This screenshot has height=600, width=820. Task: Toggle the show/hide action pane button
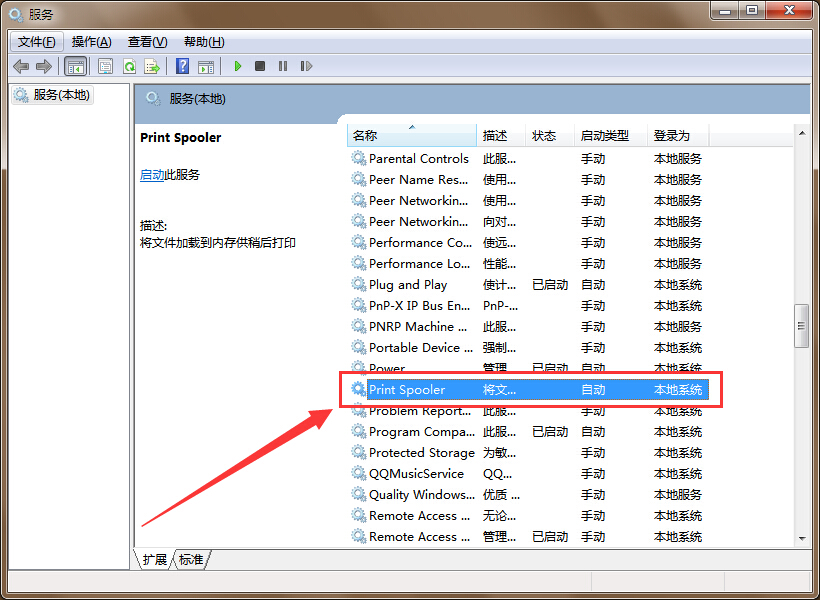pyautogui.click(x=206, y=66)
